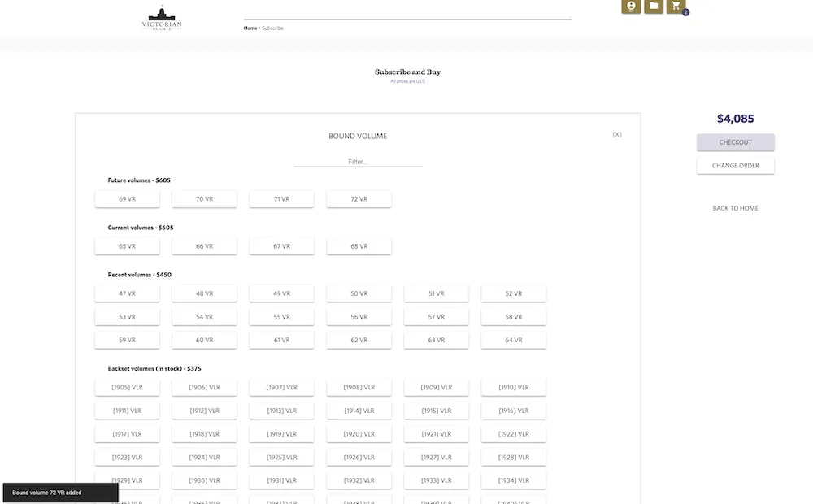
Task: Click the 'Bound volume 72 VR added' notification
Action: (x=60, y=492)
